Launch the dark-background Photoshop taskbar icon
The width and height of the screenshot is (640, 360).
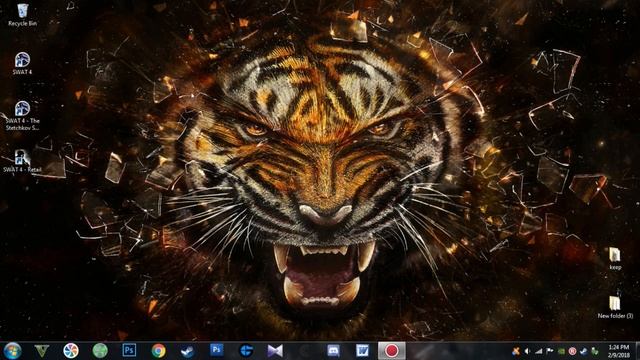coord(129,350)
